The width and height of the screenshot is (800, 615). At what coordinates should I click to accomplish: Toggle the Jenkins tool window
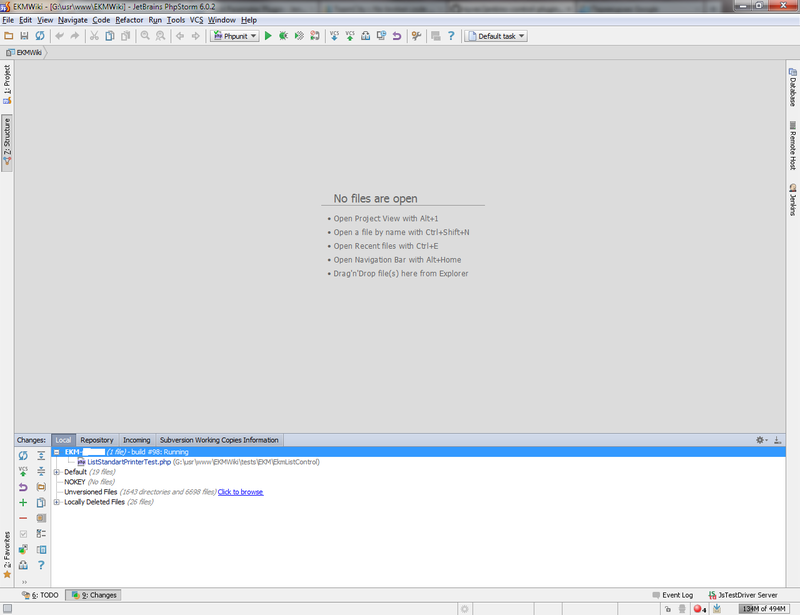click(x=792, y=200)
